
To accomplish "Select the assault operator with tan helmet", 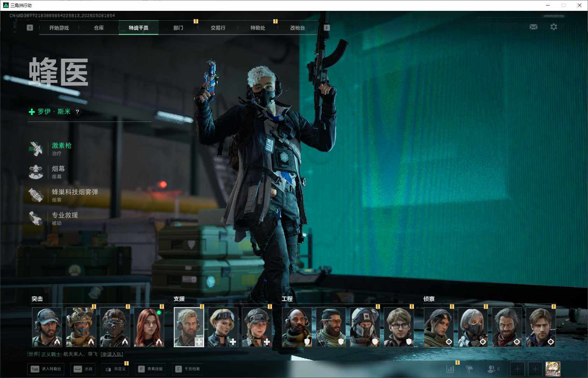I will click(81, 327).
